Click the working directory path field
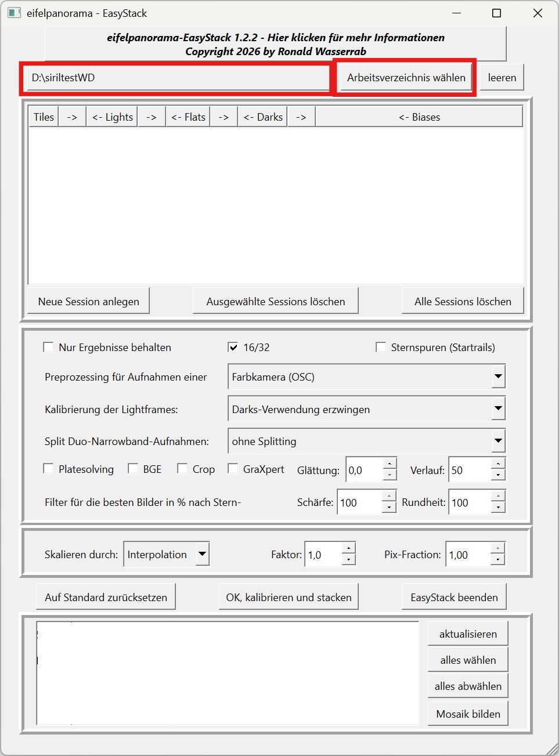 [177, 78]
